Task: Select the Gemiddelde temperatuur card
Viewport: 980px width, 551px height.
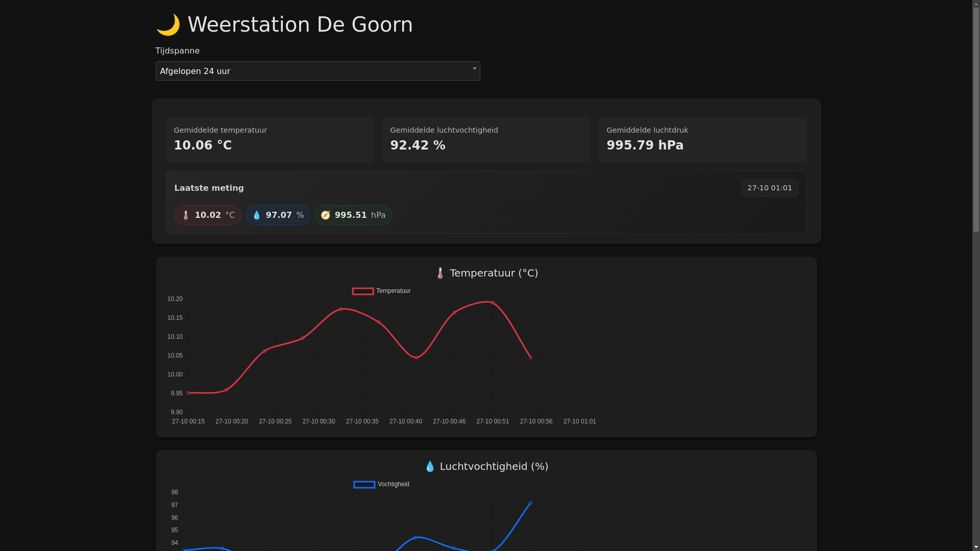Action: tap(269, 140)
